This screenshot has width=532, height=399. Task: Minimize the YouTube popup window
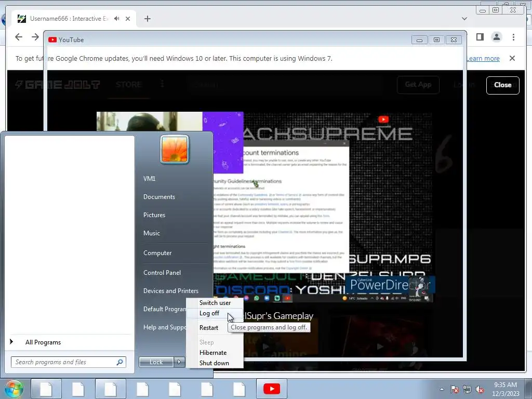pyautogui.click(x=419, y=39)
